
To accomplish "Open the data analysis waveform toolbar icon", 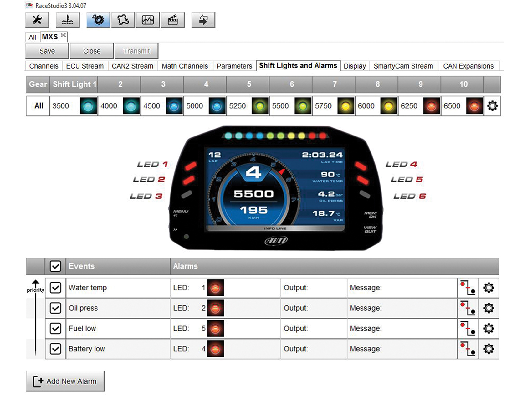I will coord(148,19).
